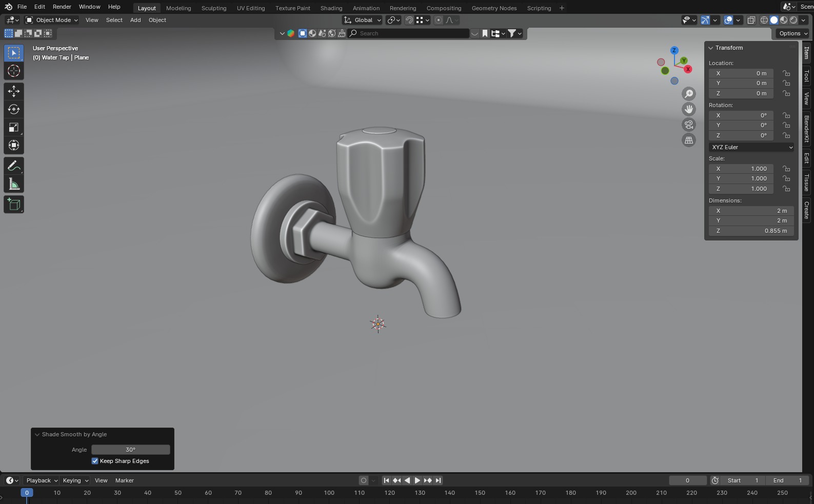The width and height of the screenshot is (814, 504).
Task: Select the 3D Cursor tool
Action: coord(14,71)
